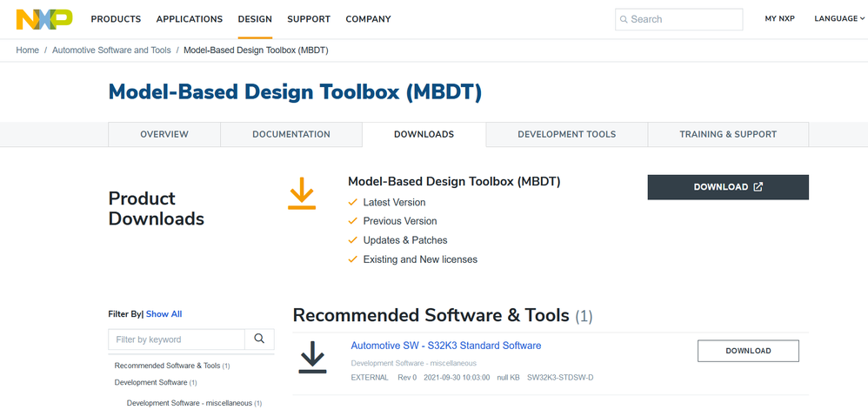The image size is (868, 410).
Task: Click the orange download arrow icon
Action: tap(302, 193)
